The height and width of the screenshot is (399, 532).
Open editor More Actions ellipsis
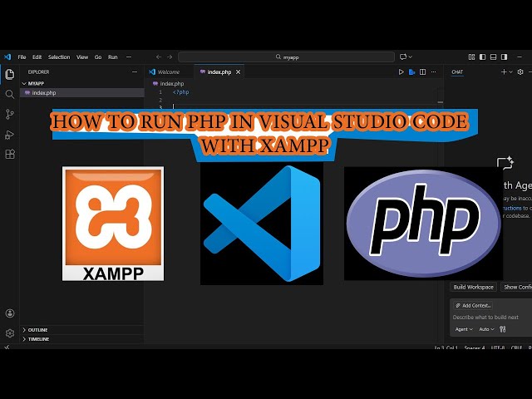pyautogui.click(x=434, y=72)
